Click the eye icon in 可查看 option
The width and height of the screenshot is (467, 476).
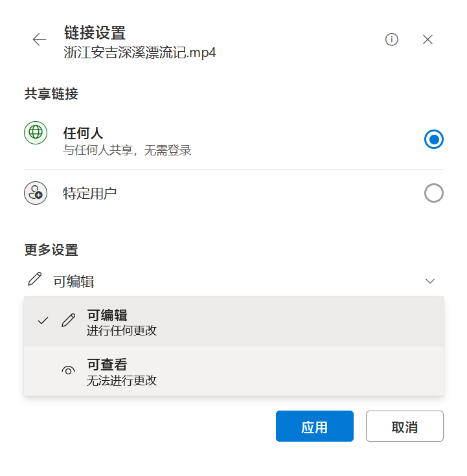coord(68,370)
